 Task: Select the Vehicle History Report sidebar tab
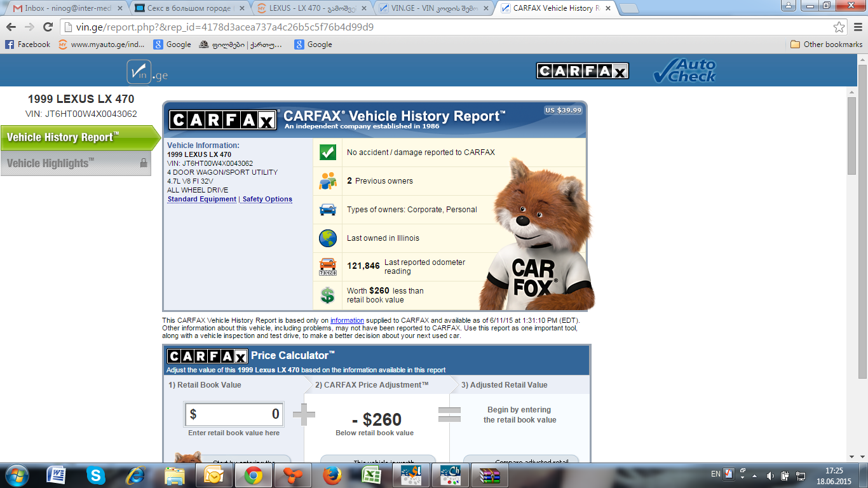80,137
